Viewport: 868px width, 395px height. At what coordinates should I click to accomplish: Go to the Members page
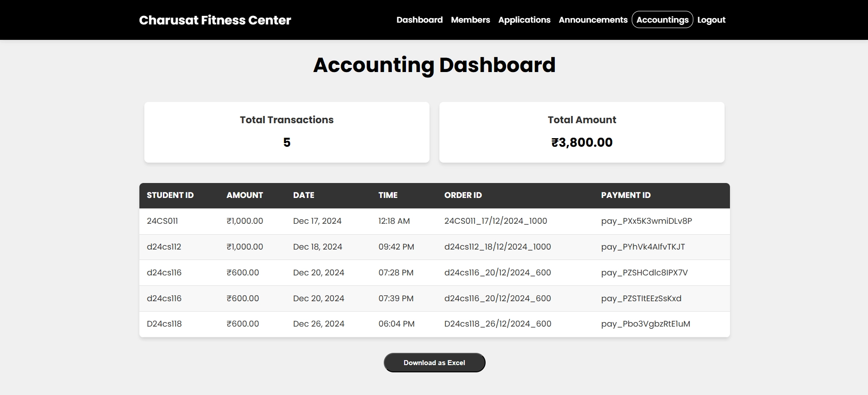click(470, 20)
